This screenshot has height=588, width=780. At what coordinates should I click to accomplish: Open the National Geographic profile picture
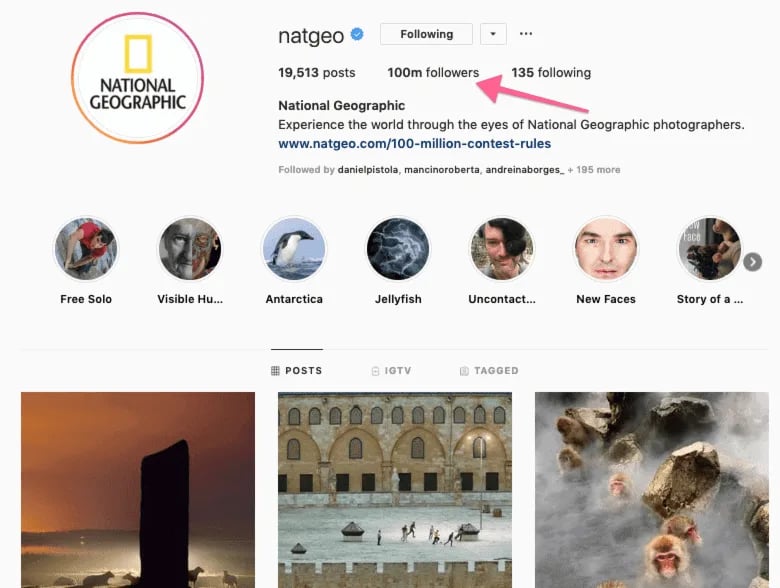tap(137, 78)
